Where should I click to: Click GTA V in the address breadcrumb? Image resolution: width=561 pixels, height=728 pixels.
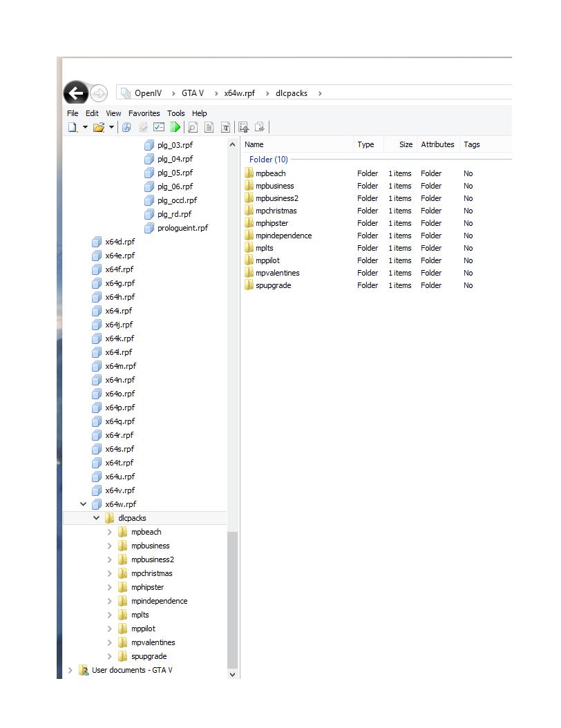(193, 93)
